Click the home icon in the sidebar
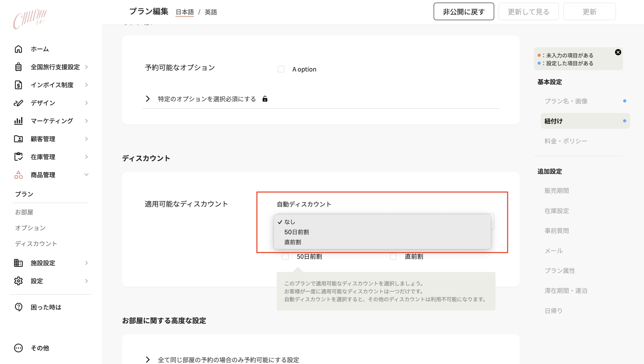This screenshot has width=644, height=364. pos(18,49)
